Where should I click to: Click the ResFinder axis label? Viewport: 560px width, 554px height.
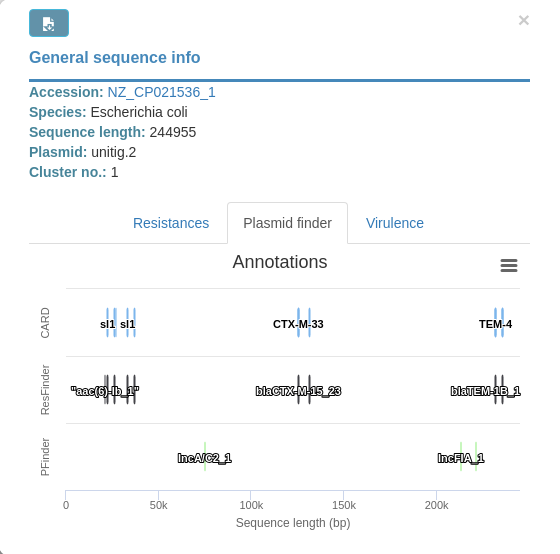coord(45,390)
